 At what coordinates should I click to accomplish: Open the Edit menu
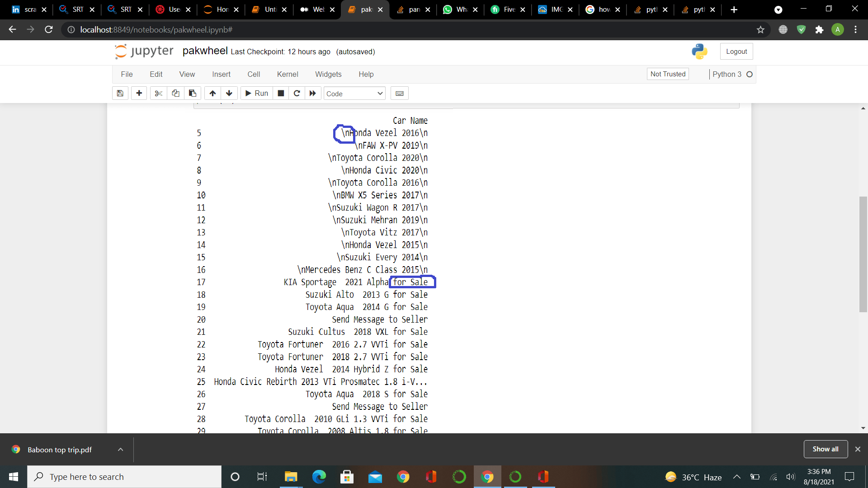[x=156, y=74]
